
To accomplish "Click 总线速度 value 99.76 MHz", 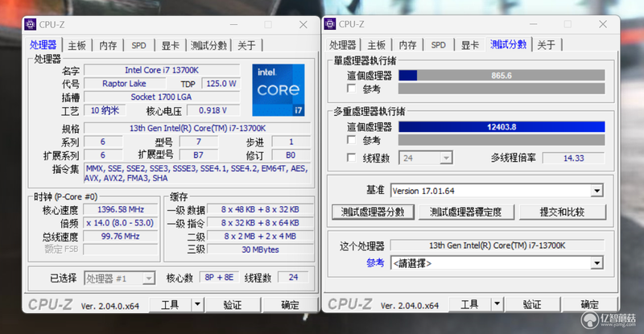I will pyautogui.click(x=121, y=237).
